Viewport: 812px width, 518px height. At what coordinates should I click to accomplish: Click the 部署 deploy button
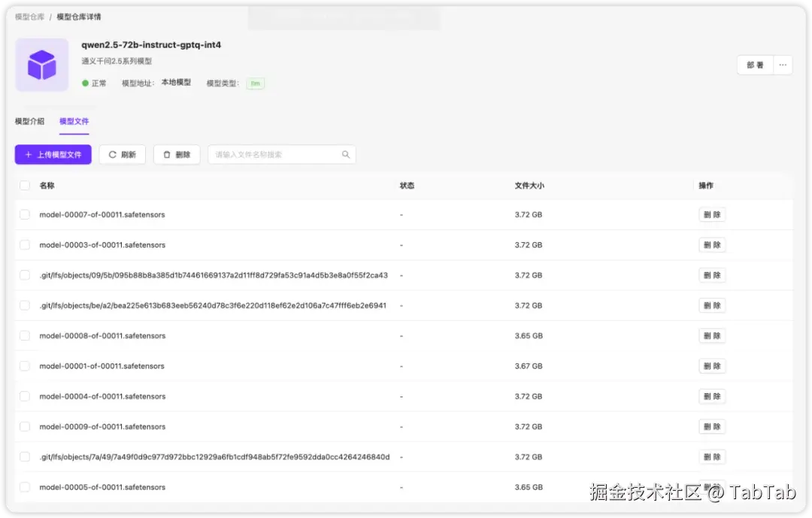pyautogui.click(x=755, y=65)
